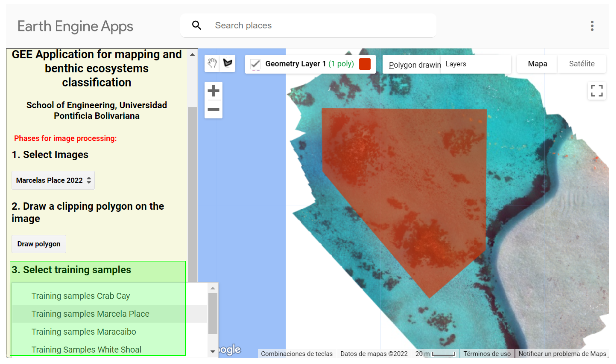The image size is (616, 364).
Task: Click the map zoom in plus icon
Action: click(x=213, y=91)
